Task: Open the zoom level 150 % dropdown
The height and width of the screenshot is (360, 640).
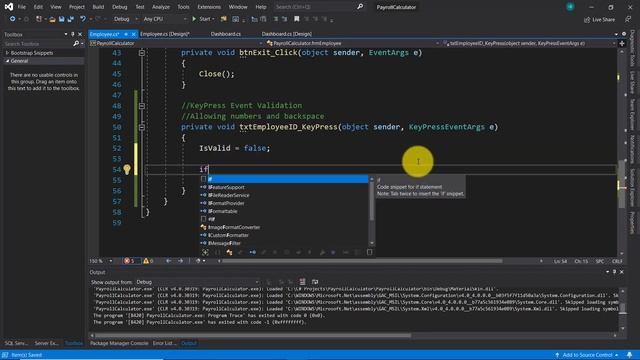Action: click(101, 261)
